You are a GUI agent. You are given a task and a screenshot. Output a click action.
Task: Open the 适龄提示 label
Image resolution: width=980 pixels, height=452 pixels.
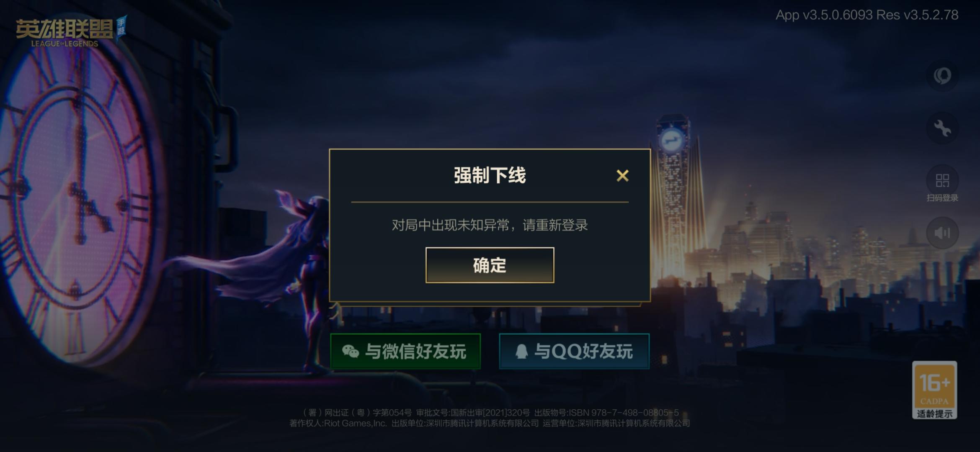click(x=935, y=414)
